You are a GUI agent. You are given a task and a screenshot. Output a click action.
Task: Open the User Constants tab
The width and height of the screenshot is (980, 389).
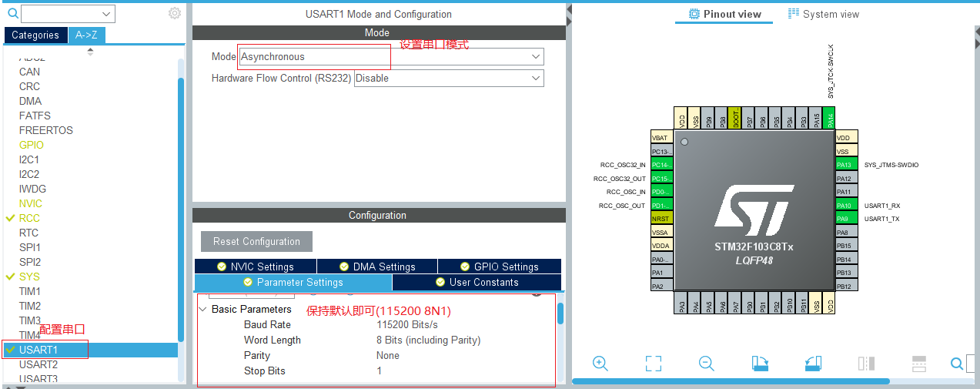pos(477,282)
